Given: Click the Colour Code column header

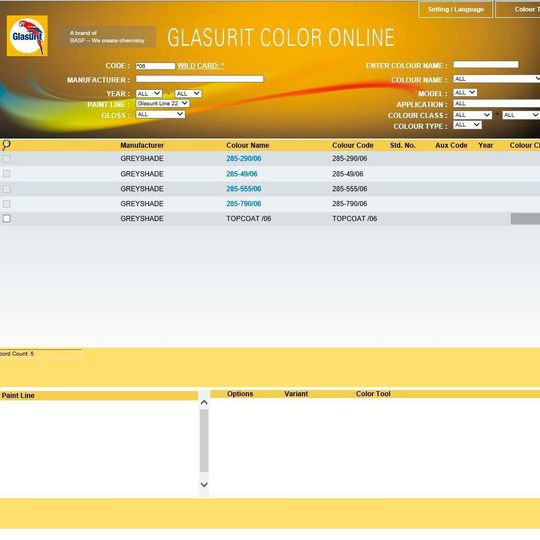Looking at the screenshot, I should point(353,145).
